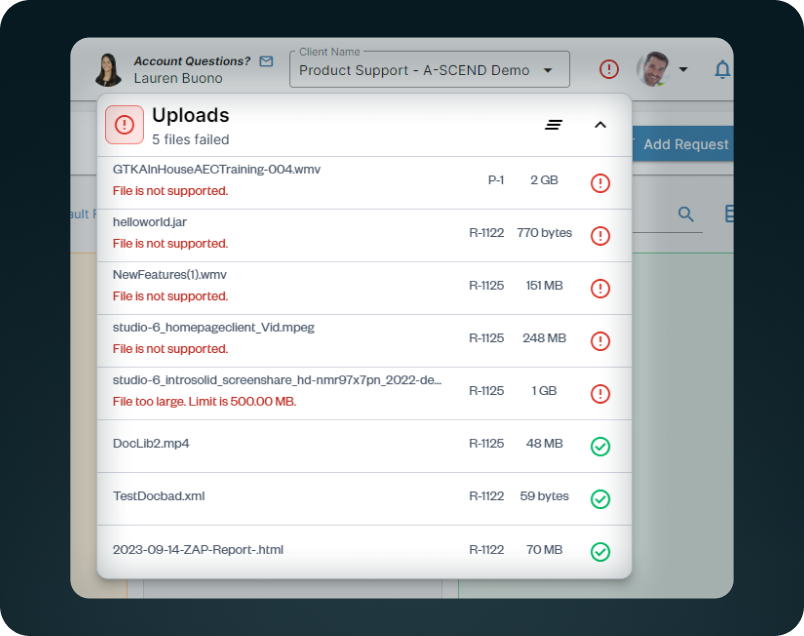Open the Client Name dropdown

pos(429,70)
